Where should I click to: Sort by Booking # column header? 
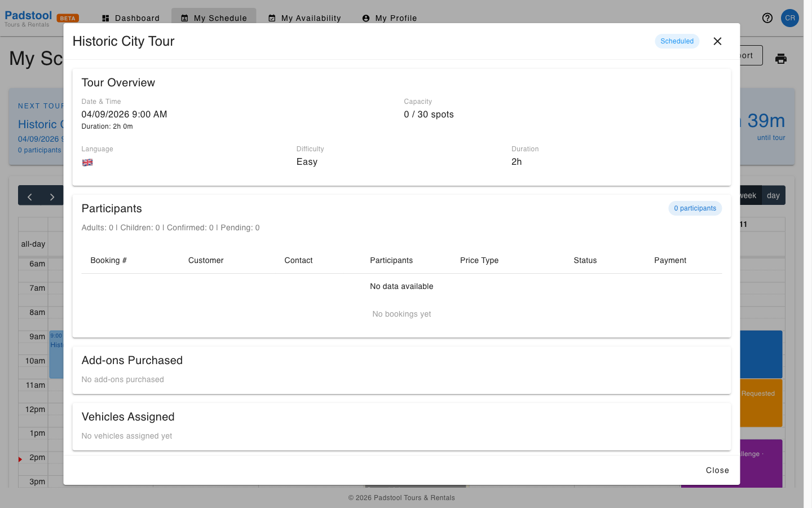point(108,260)
